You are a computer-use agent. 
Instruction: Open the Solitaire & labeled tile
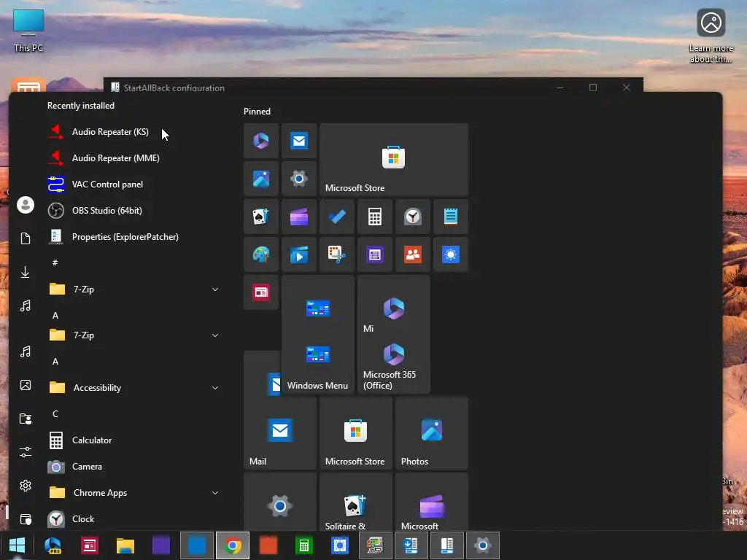pos(356,502)
